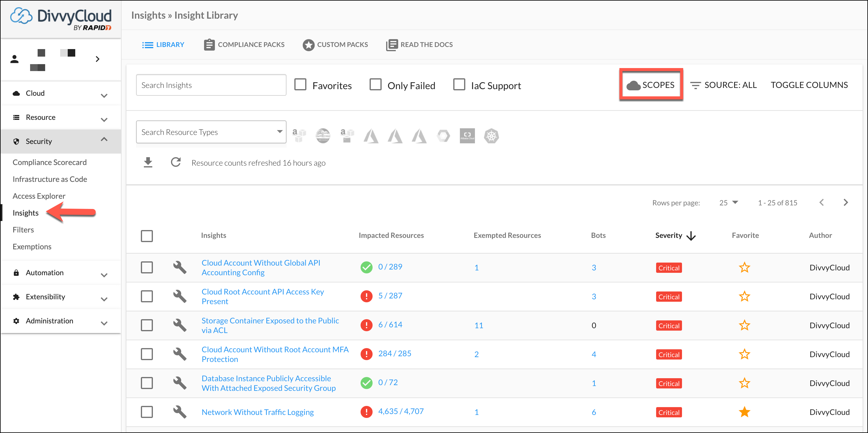Click wrench icon for Database Instance Publicly Accessible

180,383
